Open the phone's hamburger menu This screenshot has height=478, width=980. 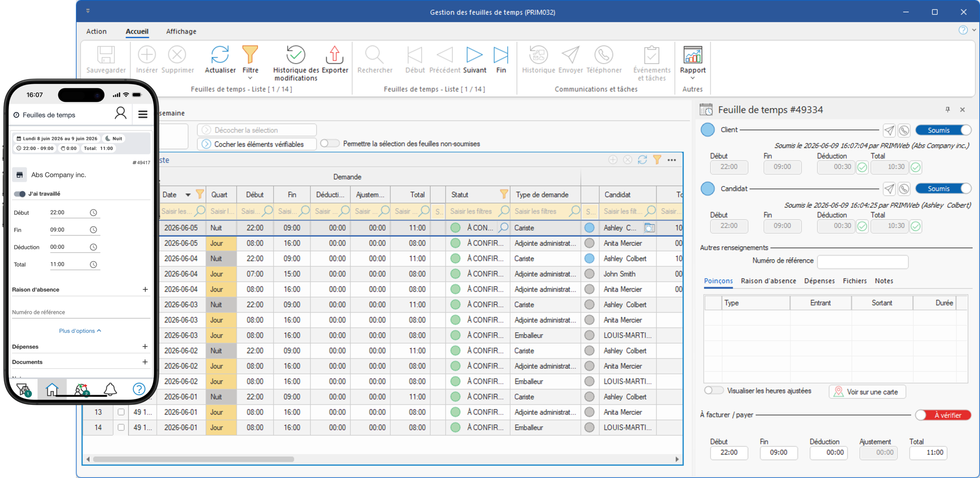(143, 114)
